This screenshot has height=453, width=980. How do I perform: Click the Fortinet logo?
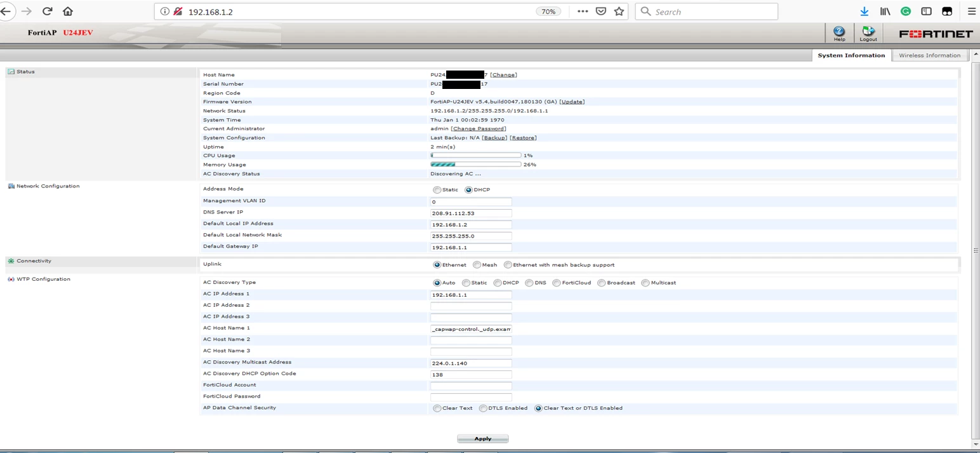pyautogui.click(x=936, y=34)
